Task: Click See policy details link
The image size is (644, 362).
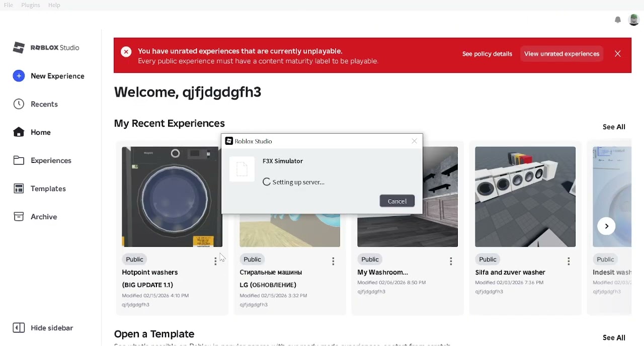Action: tap(487, 54)
